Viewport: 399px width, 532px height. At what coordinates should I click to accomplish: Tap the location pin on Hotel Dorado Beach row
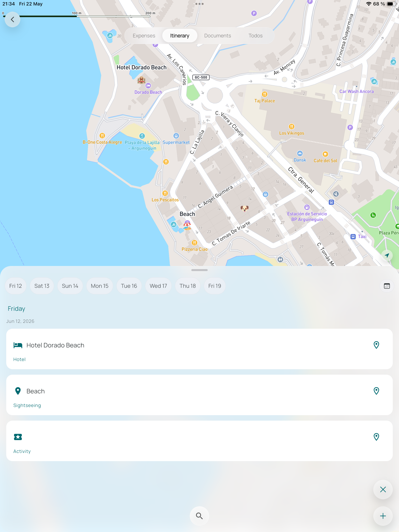click(376, 345)
